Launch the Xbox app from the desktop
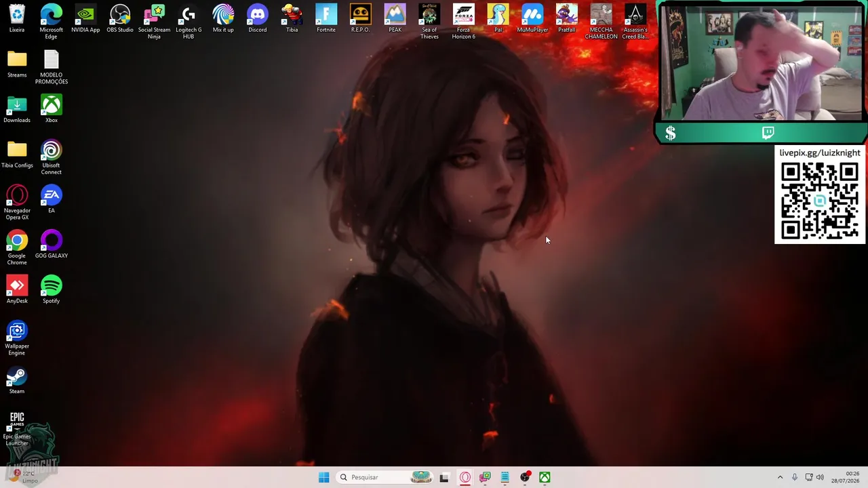 [x=52, y=108]
